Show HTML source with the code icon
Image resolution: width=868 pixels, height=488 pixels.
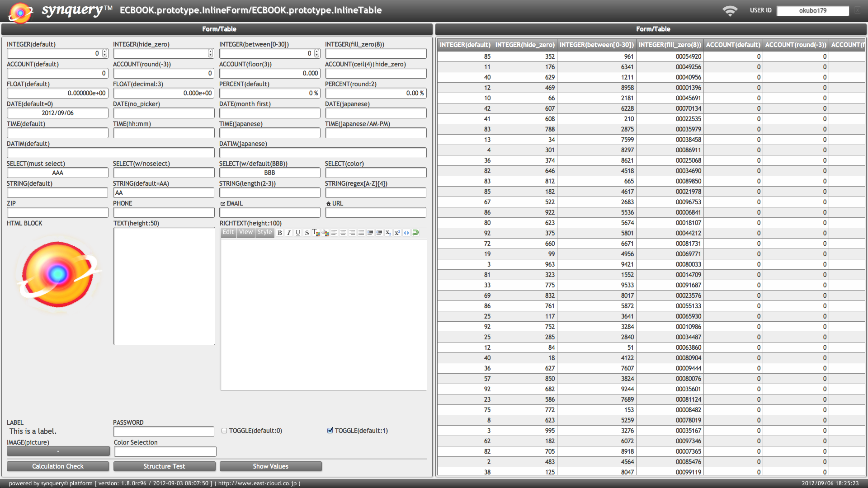coord(406,233)
